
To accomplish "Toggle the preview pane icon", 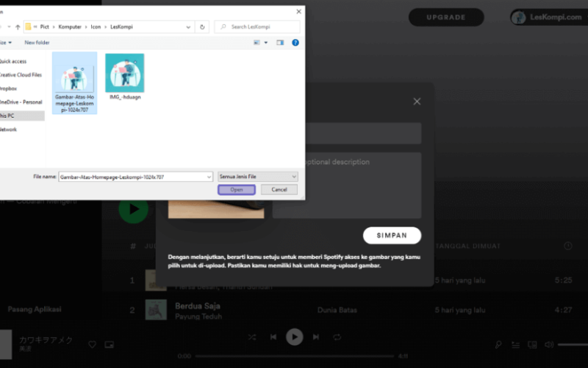I will pos(280,43).
